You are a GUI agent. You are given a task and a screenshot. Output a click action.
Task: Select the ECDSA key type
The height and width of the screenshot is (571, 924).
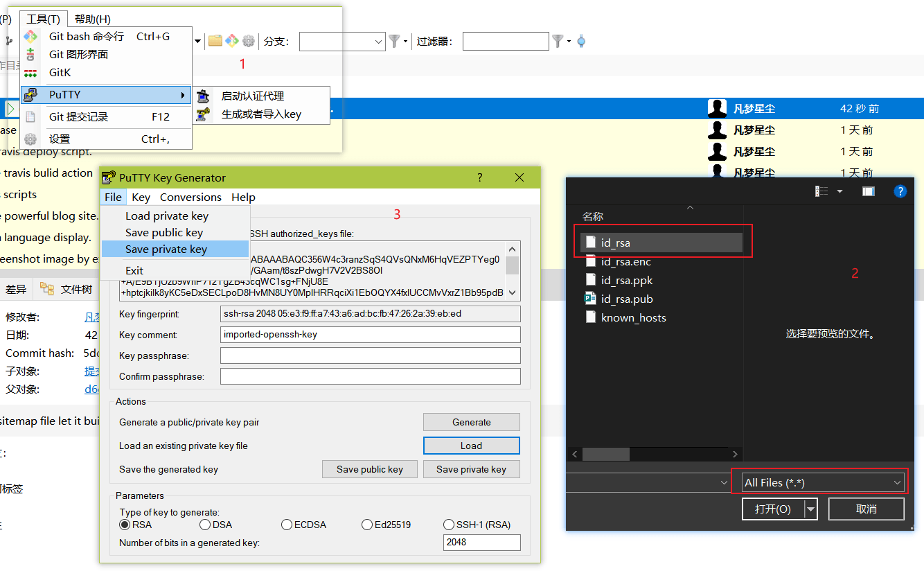coord(287,525)
